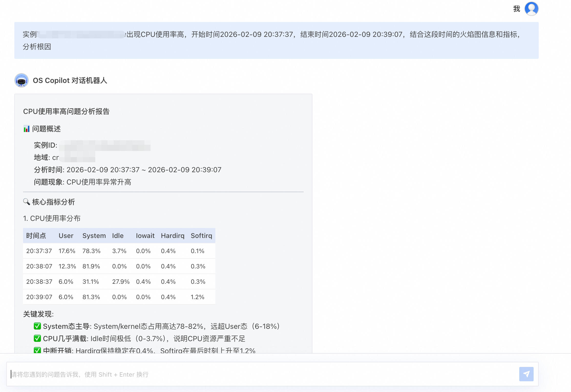Screen dimensions: 571x392
Task: Click the user question message bubble
Action: (x=276, y=40)
